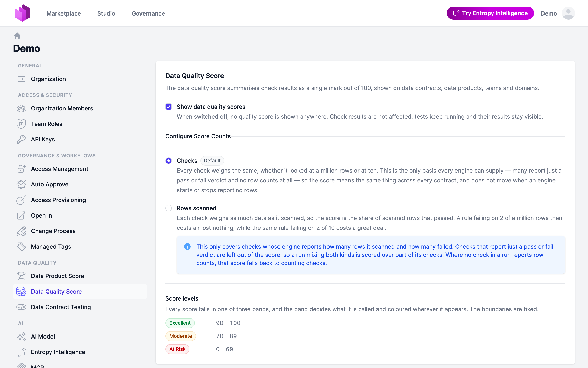Open the Governance menu
Image resolution: width=588 pixels, height=368 pixels.
[x=148, y=13]
